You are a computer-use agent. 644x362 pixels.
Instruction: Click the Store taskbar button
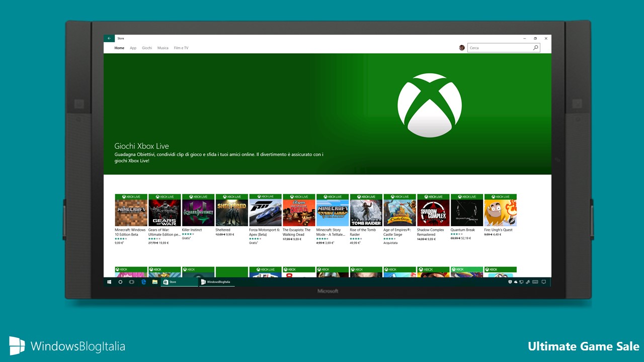click(180, 282)
